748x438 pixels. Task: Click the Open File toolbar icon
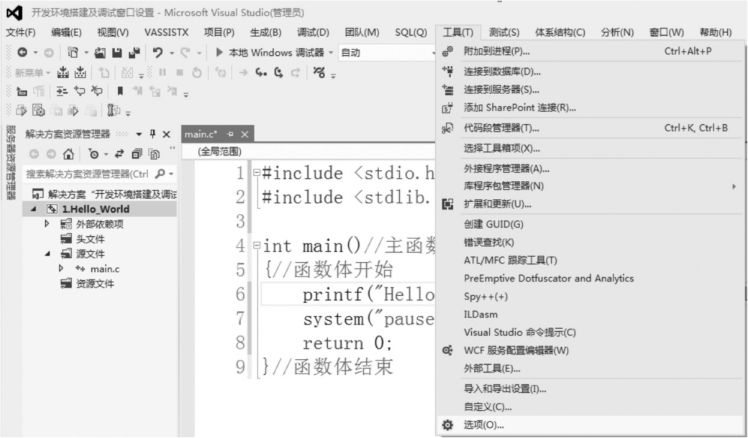100,52
